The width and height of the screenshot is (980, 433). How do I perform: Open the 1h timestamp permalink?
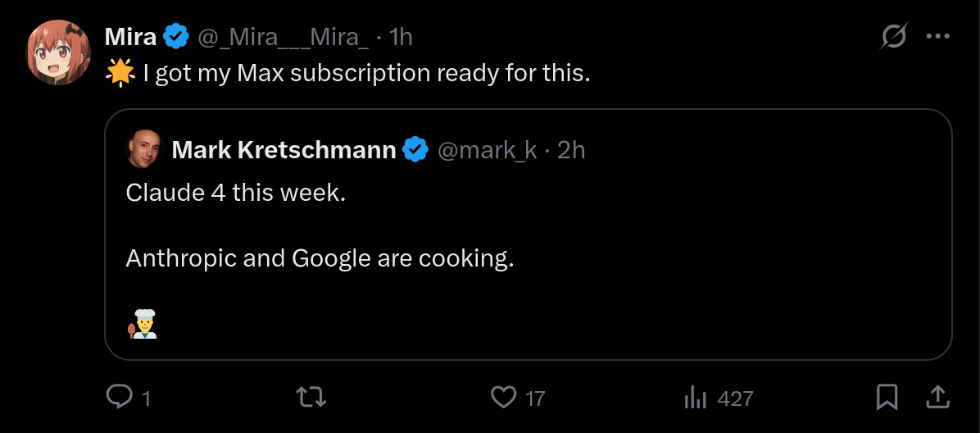coord(400,37)
